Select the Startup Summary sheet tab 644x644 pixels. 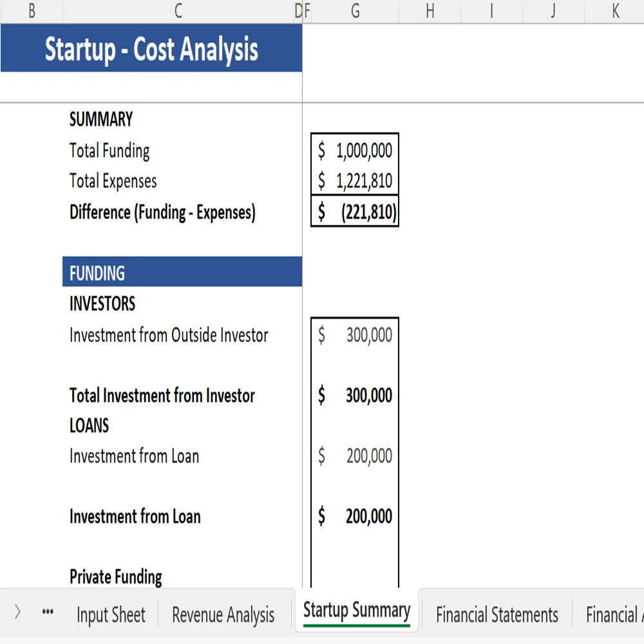tap(357, 610)
